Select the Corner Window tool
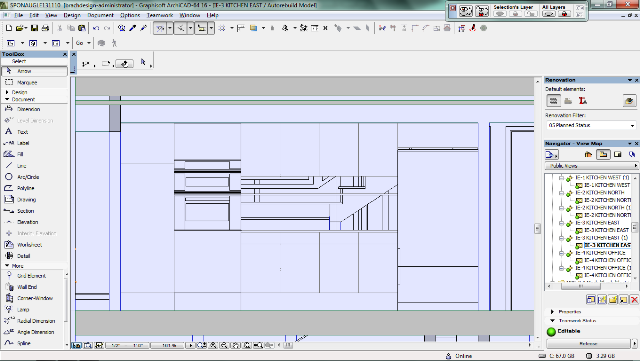 point(33,298)
